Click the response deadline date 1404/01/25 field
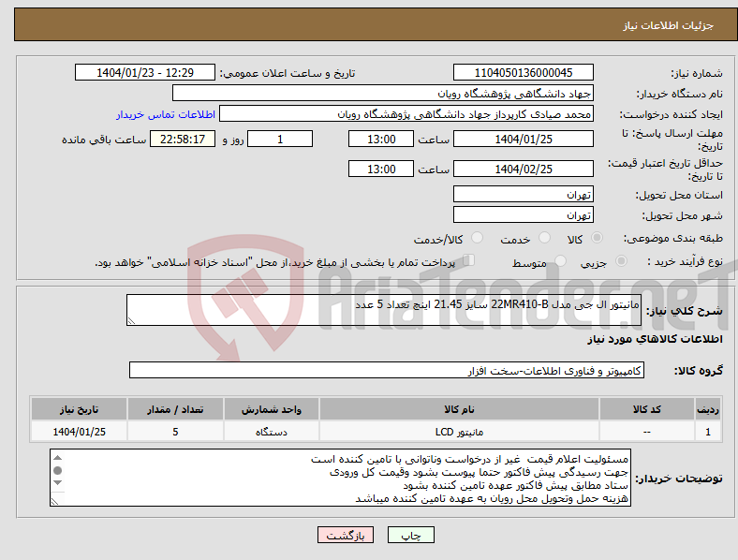 [523, 139]
